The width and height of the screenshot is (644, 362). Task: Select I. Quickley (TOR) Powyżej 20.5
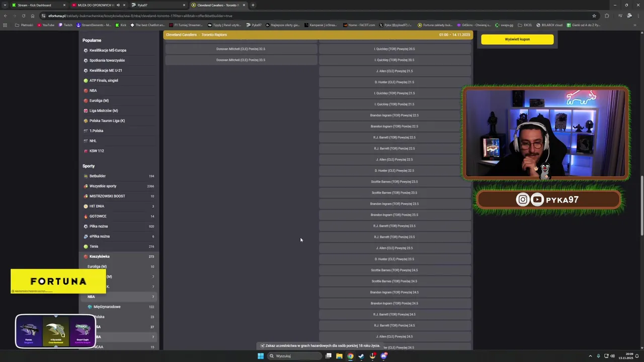point(394,49)
